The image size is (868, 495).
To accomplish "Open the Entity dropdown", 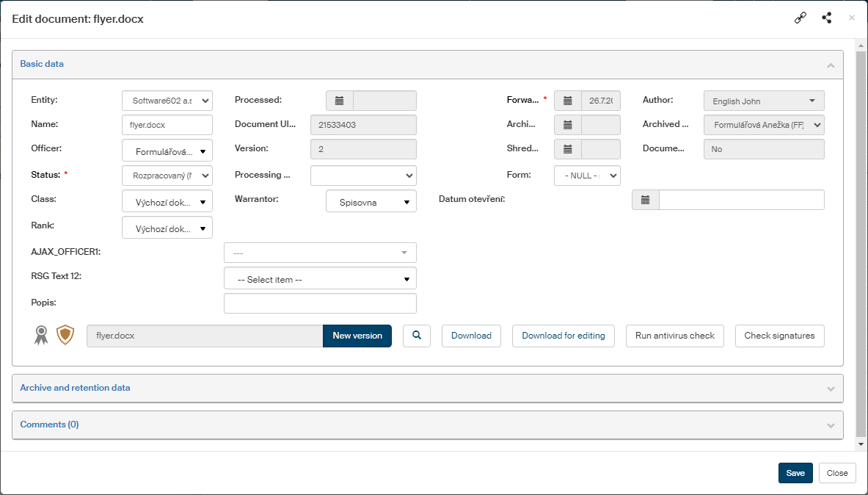I will (167, 101).
